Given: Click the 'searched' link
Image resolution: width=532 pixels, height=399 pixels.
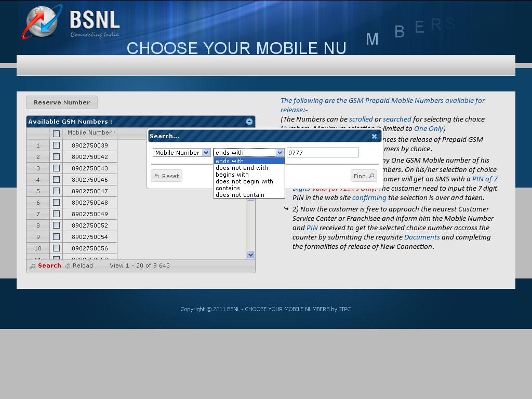Looking at the screenshot, I should tap(397, 119).
